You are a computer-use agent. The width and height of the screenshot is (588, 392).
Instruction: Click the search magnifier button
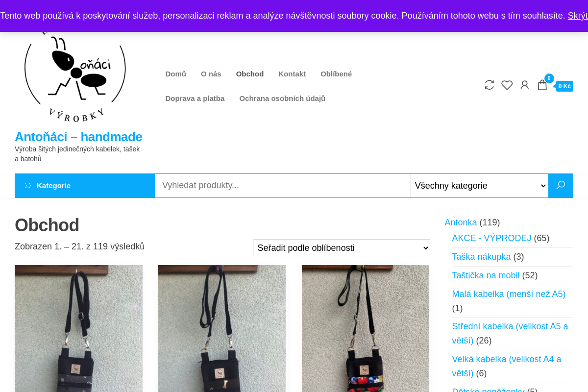pos(561,186)
